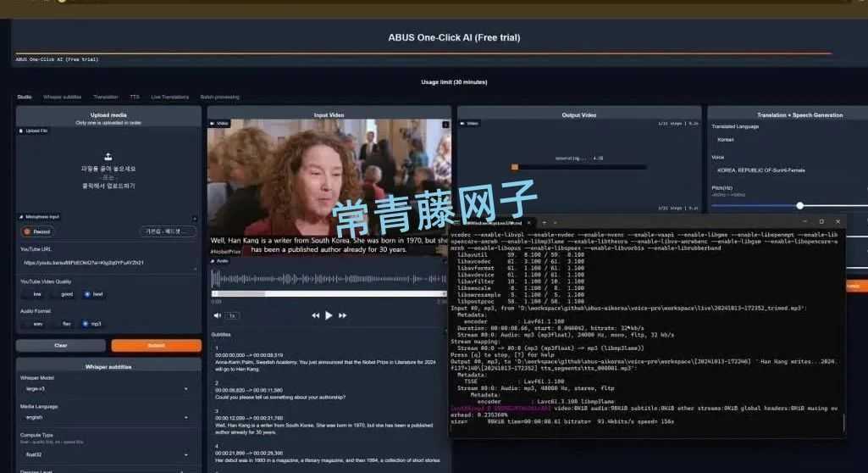Click the Record microphone button
Viewport: 868px width, 473px height.
(37, 231)
